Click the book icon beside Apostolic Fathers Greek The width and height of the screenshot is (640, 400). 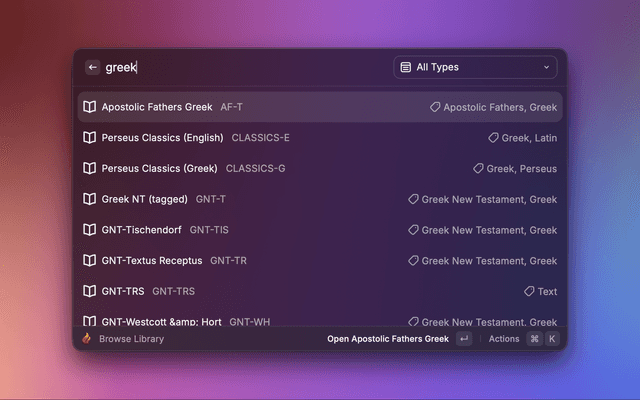click(90, 107)
